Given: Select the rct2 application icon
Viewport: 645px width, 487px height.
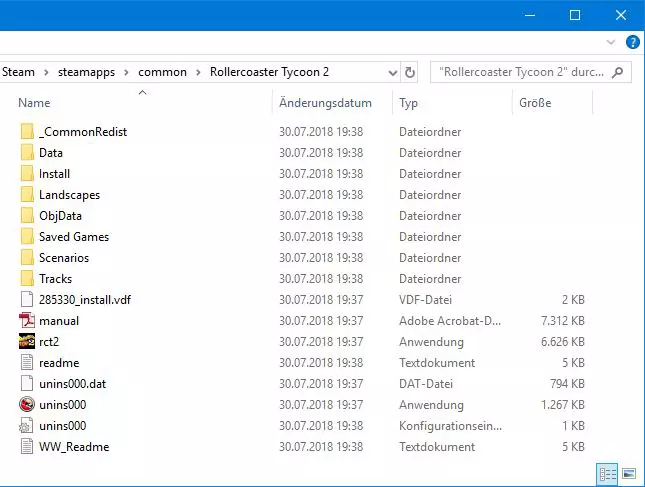Looking at the screenshot, I should (27, 341).
